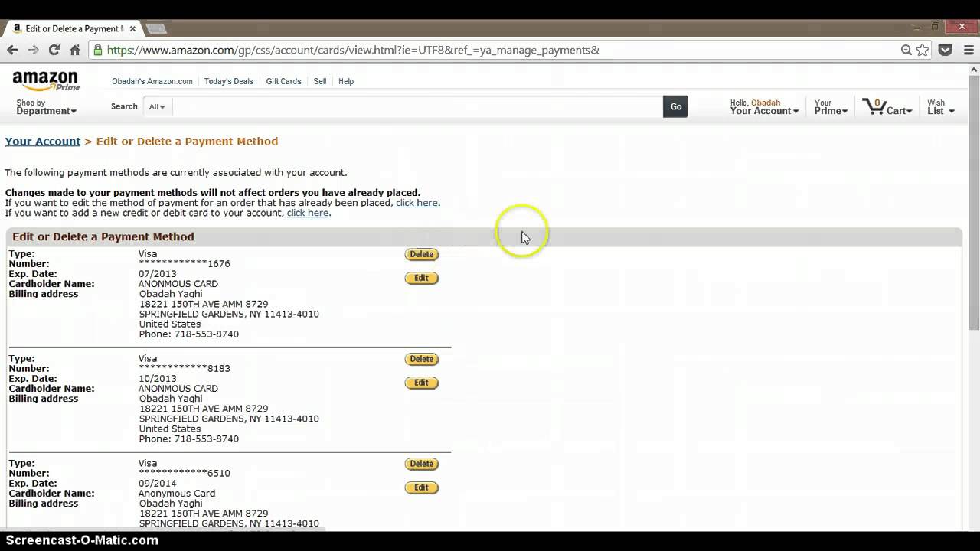Expand the Wish List dropdown
The height and width of the screenshot is (551, 980).
(941, 107)
